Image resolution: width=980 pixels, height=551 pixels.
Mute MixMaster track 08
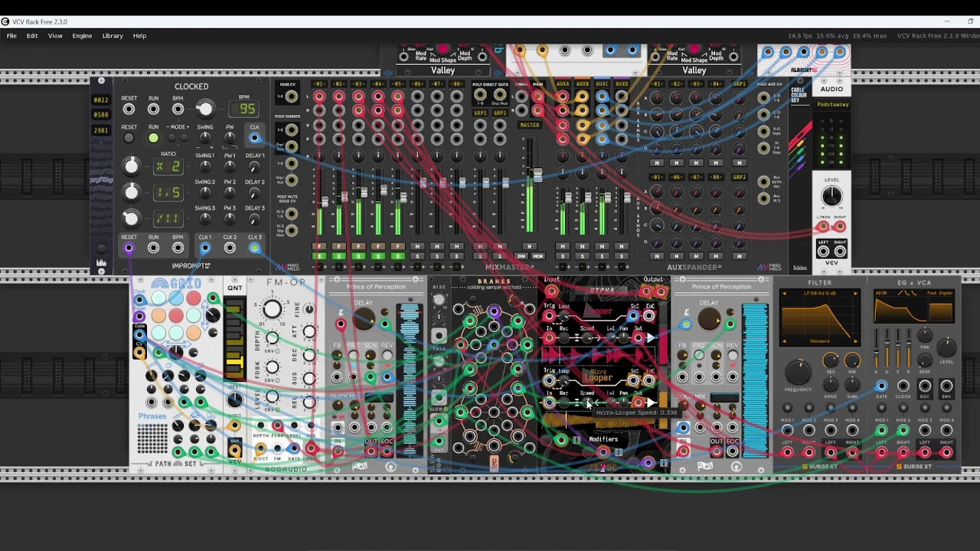click(456, 246)
